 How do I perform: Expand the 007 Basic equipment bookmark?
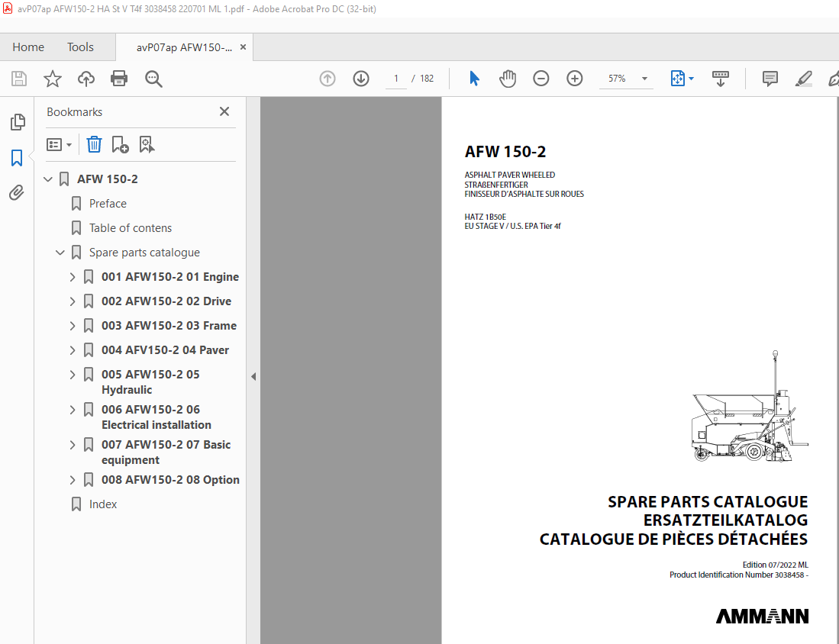coord(73,445)
